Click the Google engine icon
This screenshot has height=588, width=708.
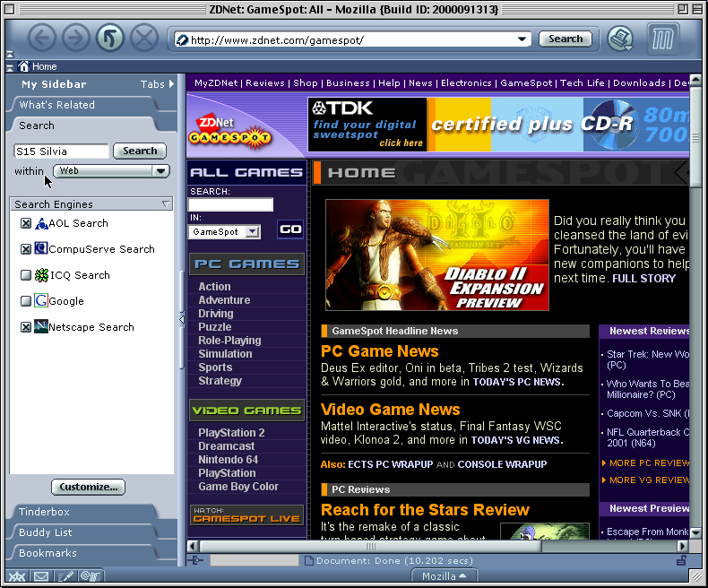(41, 300)
